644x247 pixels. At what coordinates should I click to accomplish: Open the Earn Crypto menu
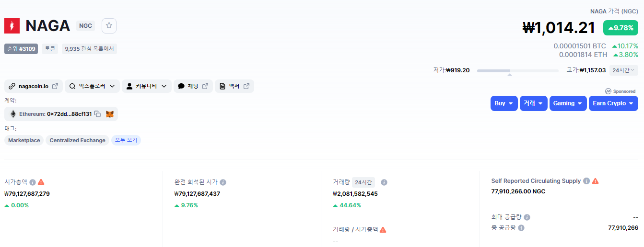pyautogui.click(x=613, y=103)
